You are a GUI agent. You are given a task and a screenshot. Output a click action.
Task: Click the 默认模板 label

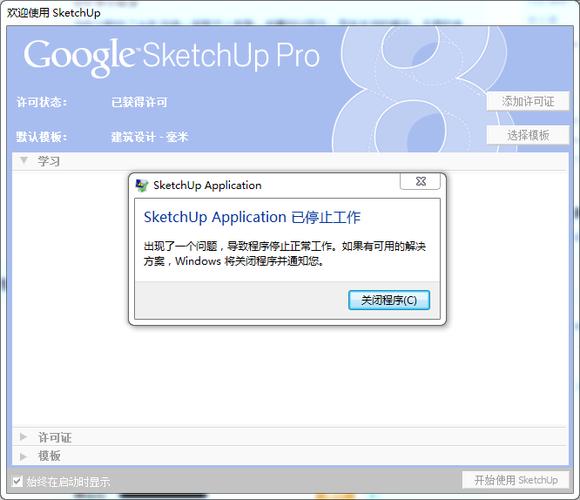click(x=41, y=137)
